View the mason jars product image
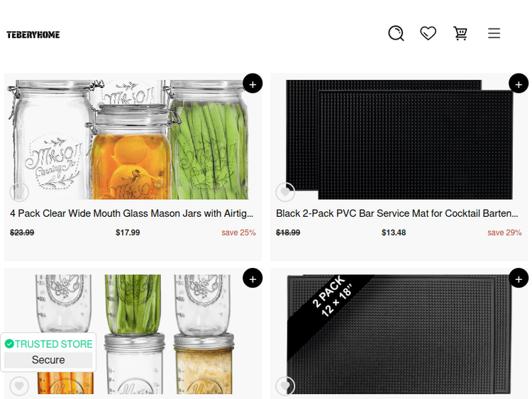This screenshot has height=399, width=532. tap(133, 138)
